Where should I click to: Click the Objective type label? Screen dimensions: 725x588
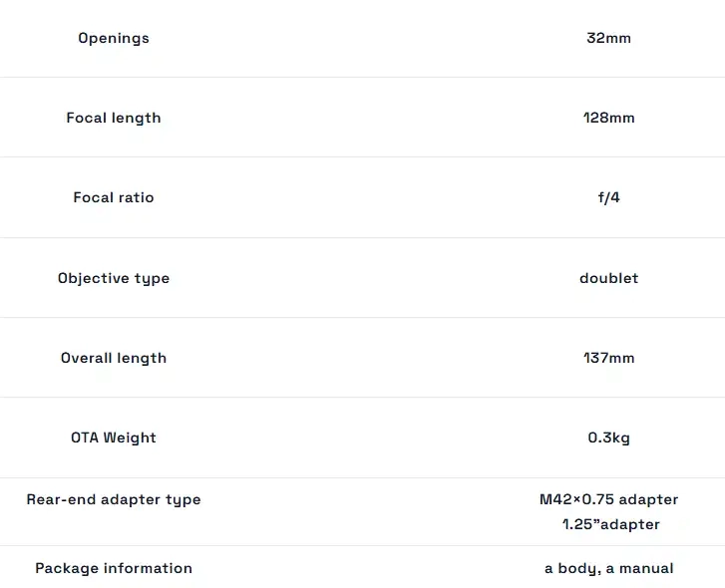coord(114,278)
